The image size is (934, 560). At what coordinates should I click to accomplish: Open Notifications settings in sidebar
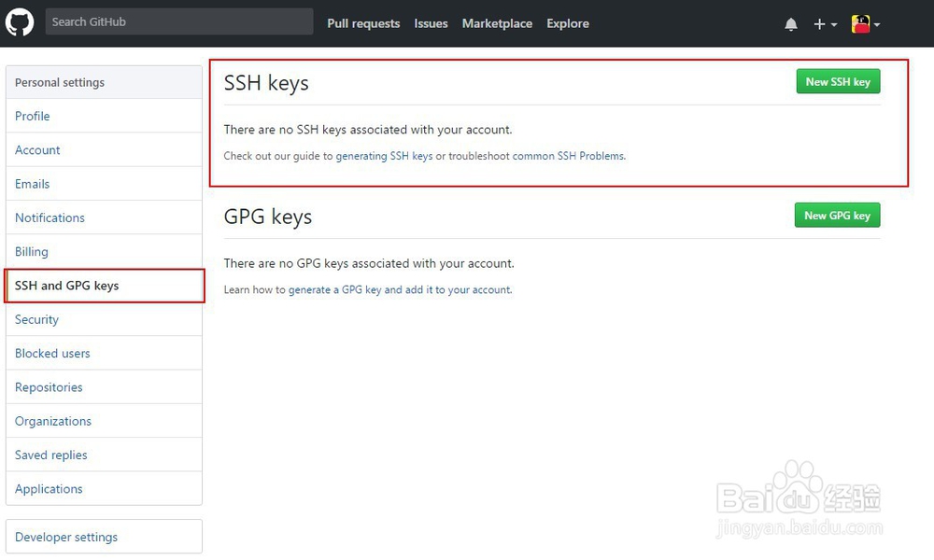point(50,217)
